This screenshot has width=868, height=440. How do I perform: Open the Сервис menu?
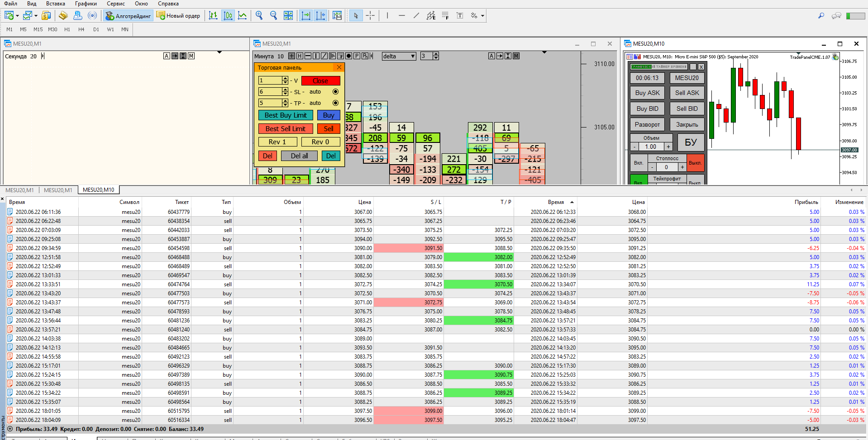pos(115,4)
